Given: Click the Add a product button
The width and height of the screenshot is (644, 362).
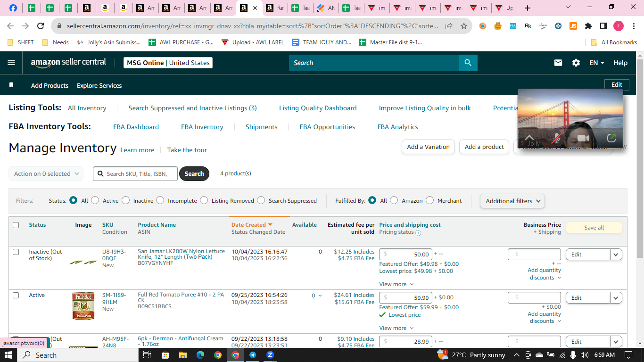Looking at the screenshot, I should pyautogui.click(x=484, y=147).
